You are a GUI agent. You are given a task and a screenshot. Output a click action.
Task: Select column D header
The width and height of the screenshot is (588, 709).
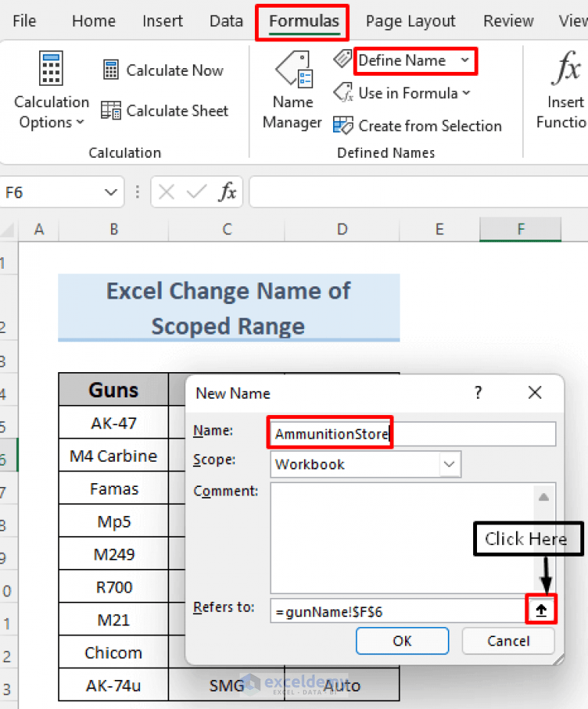(342, 229)
